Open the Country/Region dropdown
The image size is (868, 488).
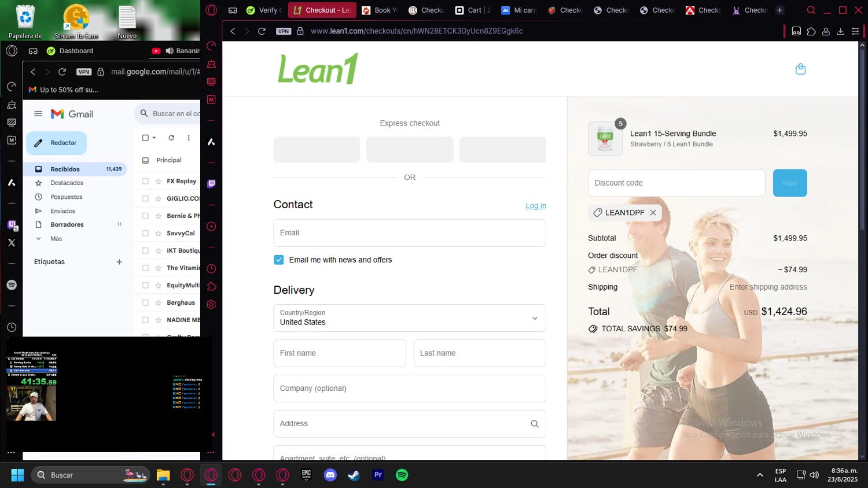click(410, 318)
